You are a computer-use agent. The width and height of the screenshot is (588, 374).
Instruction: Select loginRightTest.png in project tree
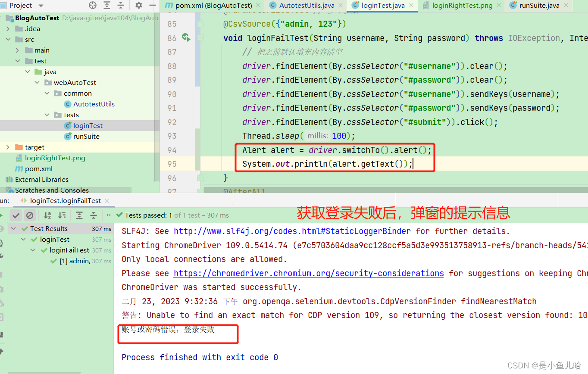coord(55,158)
